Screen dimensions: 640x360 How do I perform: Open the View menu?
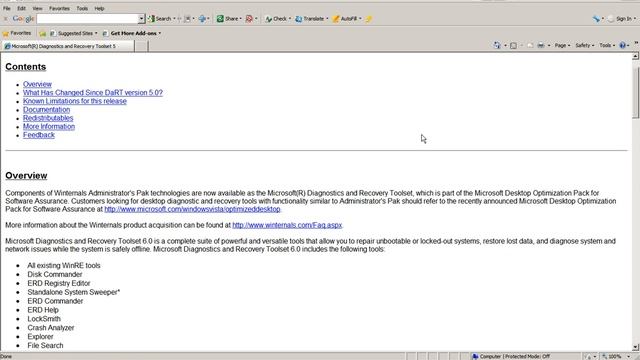click(37, 8)
